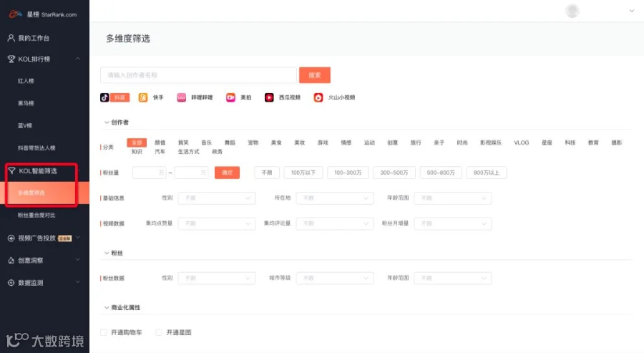Enable the 开通星图 checkbox
644x353 pixels.
pyautogui.click(x=159, y=332)
